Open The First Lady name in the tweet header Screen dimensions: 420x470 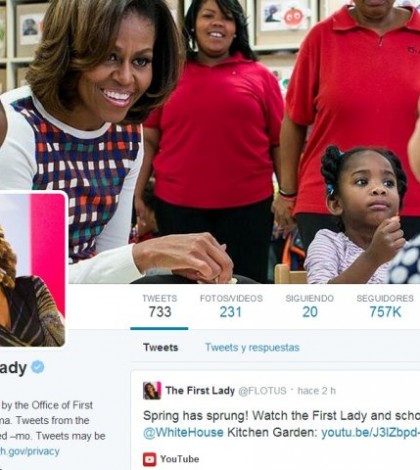200,390
